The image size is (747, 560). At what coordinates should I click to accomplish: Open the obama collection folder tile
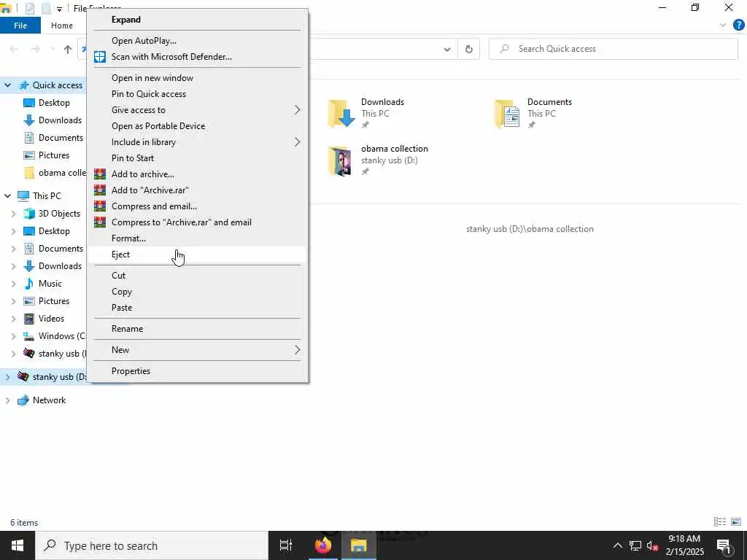coord(379,160)
